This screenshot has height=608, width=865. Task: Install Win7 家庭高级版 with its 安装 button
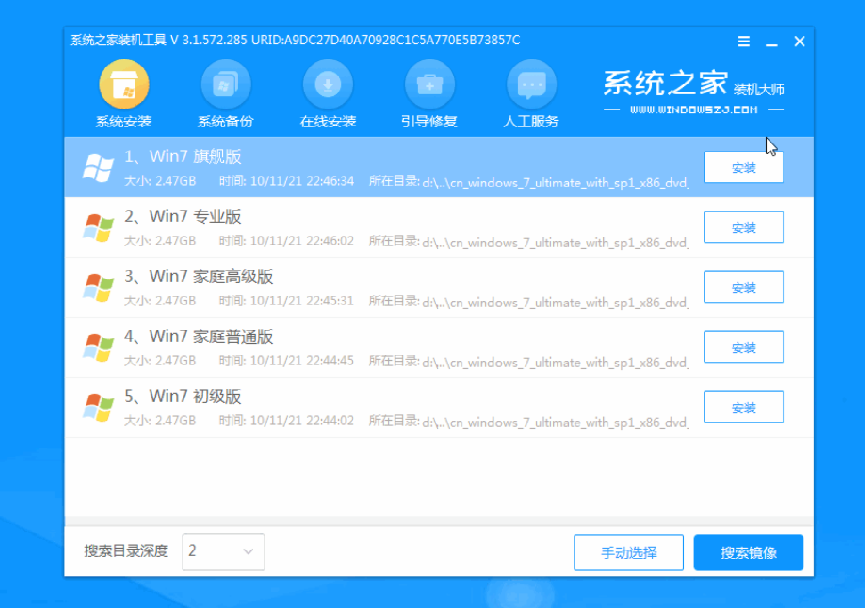(744, 287)
